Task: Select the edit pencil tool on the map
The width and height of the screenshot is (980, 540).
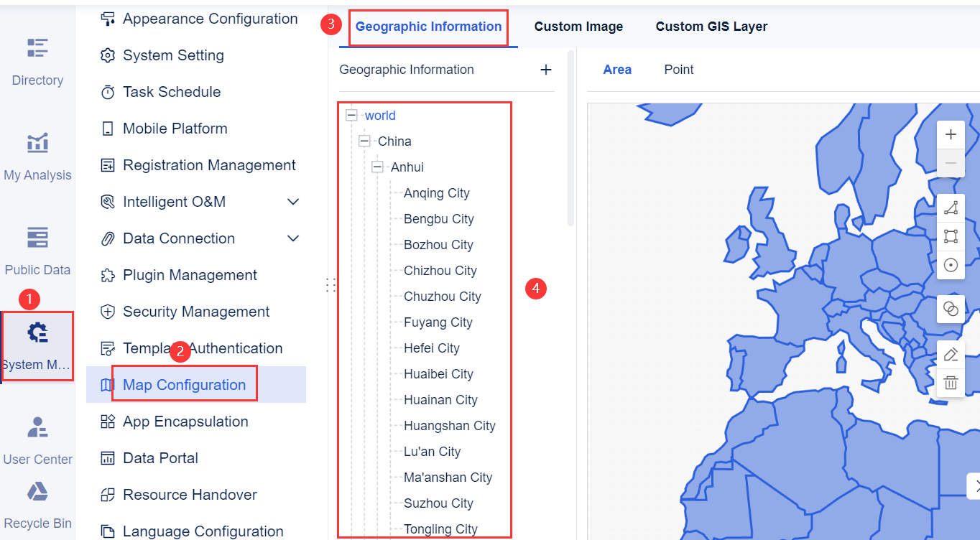Action: pyautogui.click(x=951, y=354)
